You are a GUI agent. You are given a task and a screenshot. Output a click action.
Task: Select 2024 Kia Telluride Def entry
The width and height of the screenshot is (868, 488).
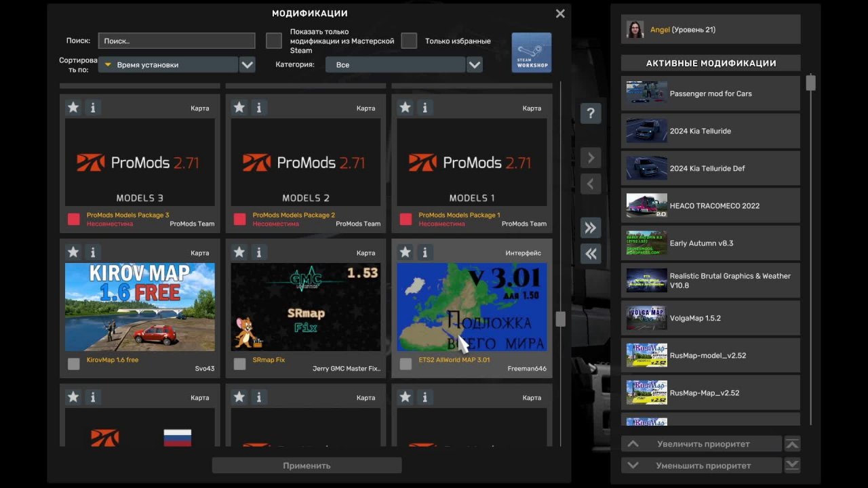point(711,168)
